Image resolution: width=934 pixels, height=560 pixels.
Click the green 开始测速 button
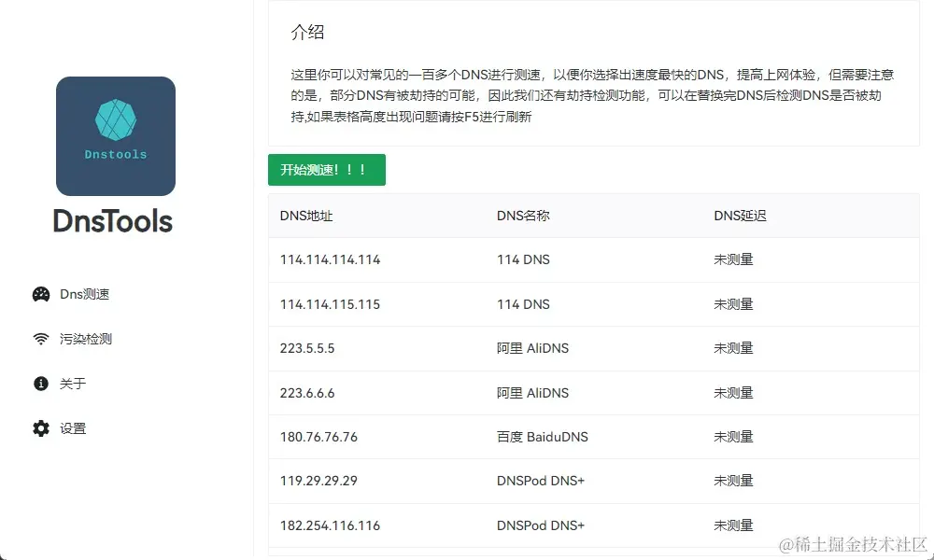pyautogui.click(x=326, y=170)
